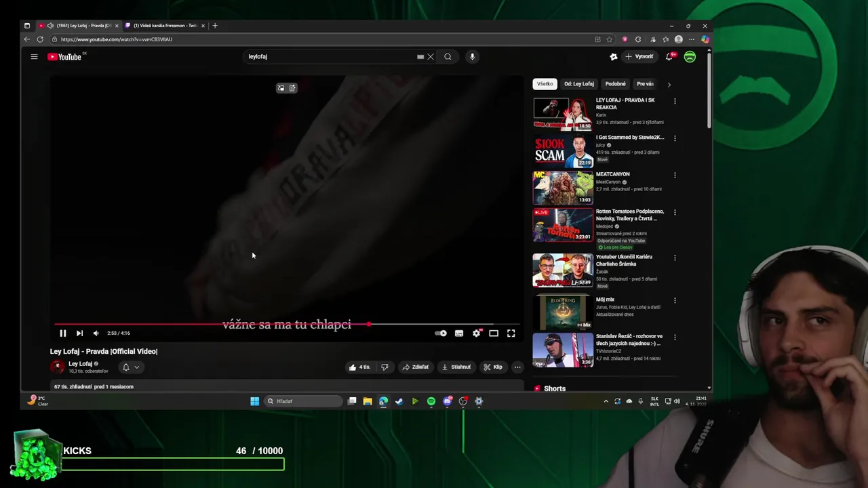This screenshot has height=488, width=868.
Task: Go to YouTube home via logo
Action: pyautogui.click(x=65, y=57)
